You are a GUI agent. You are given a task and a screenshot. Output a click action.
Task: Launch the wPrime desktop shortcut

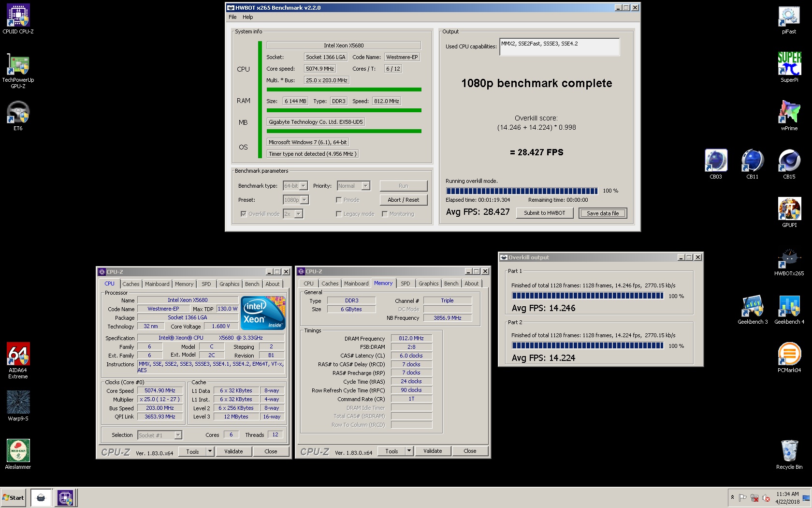tap(789, 116)
